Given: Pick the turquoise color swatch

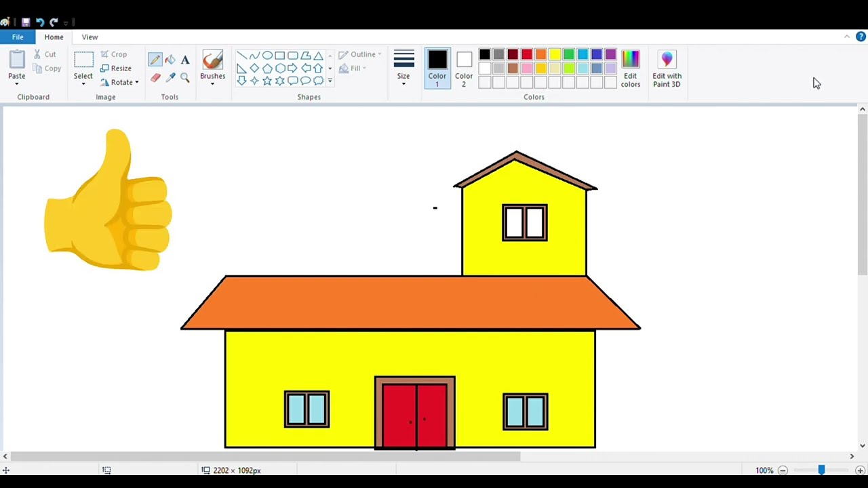Looking at the screenshot, I should [x=583, y=55].
